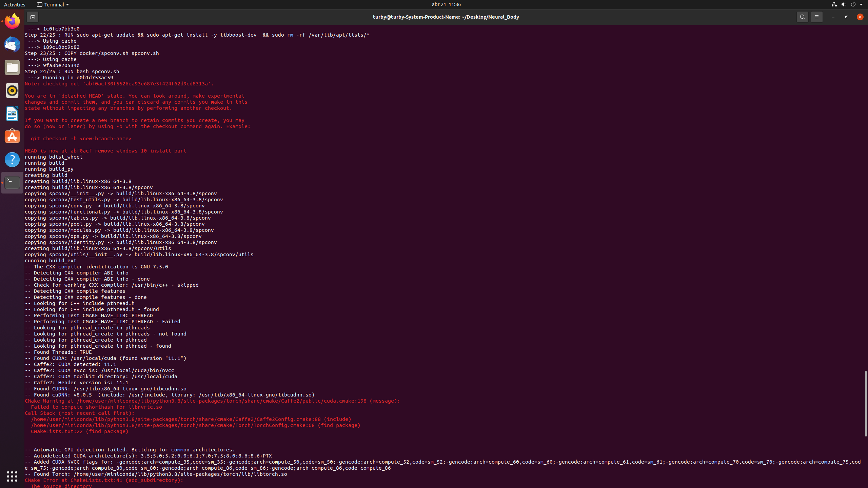Image resolution: width=868 pixels, height=488 pixels.
Task: Open LibreOffice Writer
Action: click(x=12, y=113)
